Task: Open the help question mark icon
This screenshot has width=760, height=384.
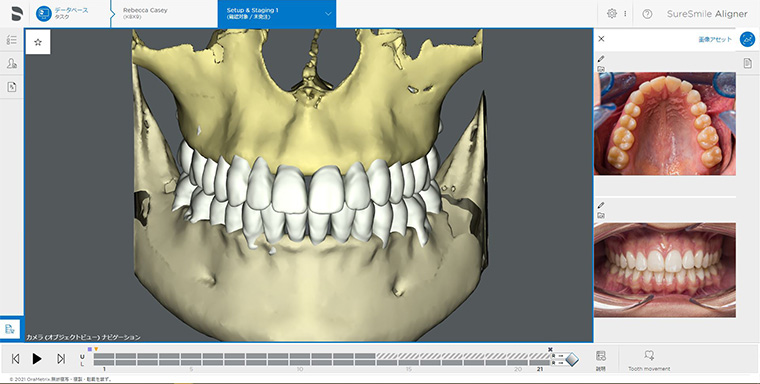Action: pos(647,14)
